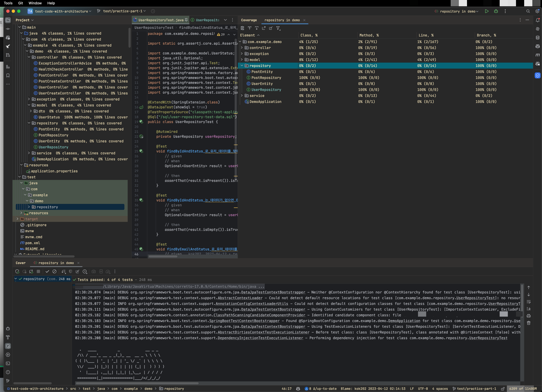Viewport: 542px width, 392px height.
Task: Open the Help menu
Action: 51,3
